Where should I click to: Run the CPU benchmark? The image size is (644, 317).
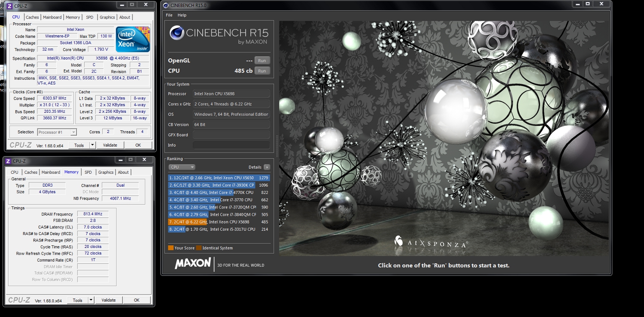[262, 71]
